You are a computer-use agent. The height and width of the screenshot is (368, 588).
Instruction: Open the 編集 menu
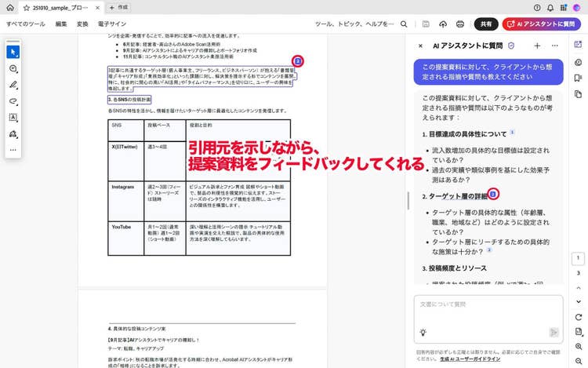pyautogui.click(x=61, y=24)
